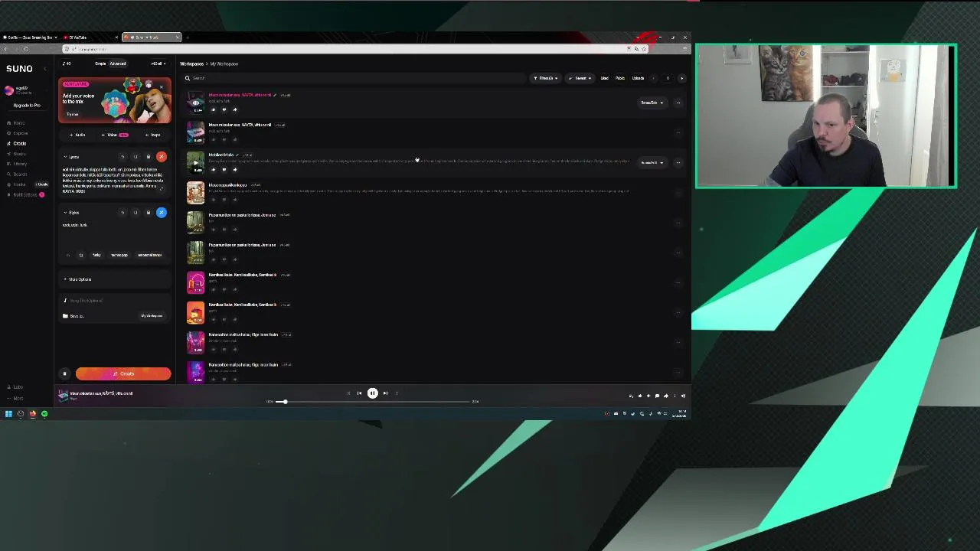Click the trash icon beside Create
Screen dimensions: 980x551
(64, 373)
